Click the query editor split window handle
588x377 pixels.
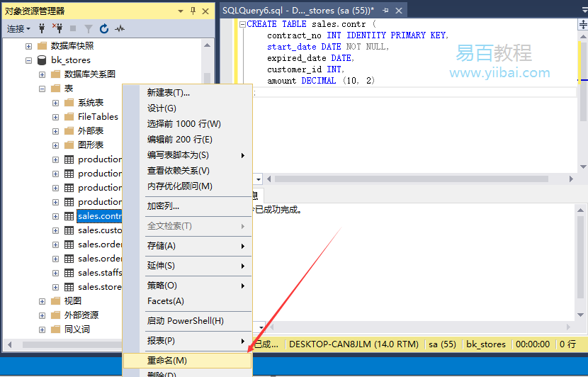pos(583,25)
